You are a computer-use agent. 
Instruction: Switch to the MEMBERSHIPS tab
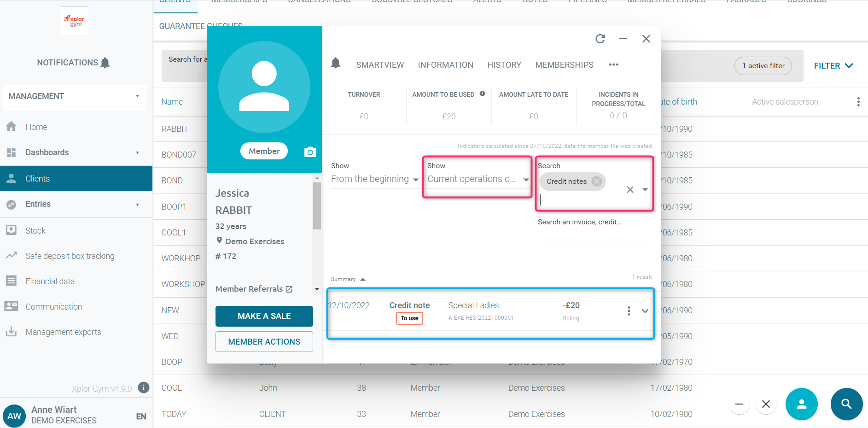click(x=564, y=65)
